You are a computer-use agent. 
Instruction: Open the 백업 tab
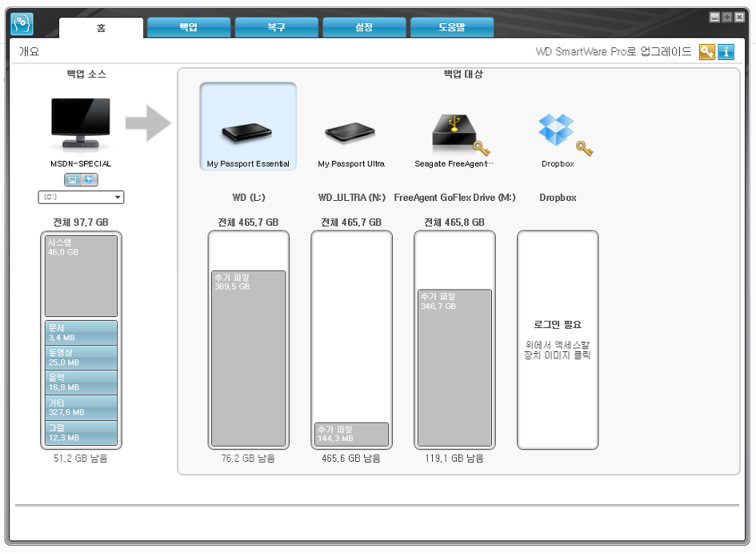(x=189, y=27)
